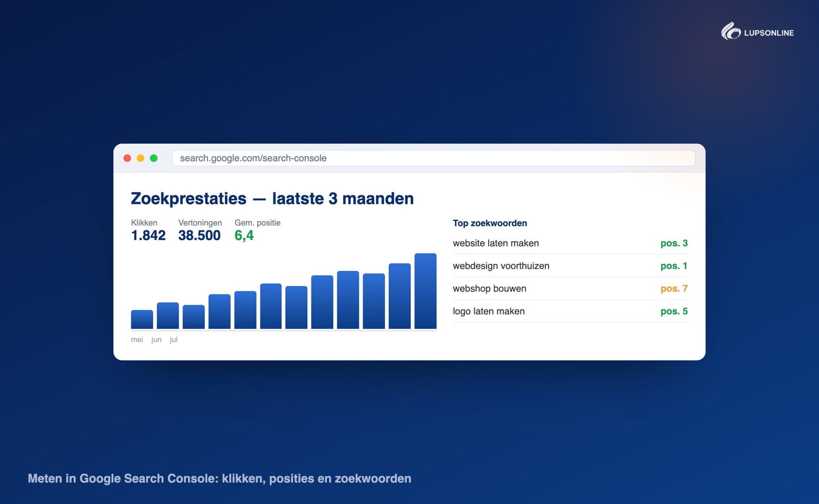Select the Klikken value 1.842

tap(149, 236)
